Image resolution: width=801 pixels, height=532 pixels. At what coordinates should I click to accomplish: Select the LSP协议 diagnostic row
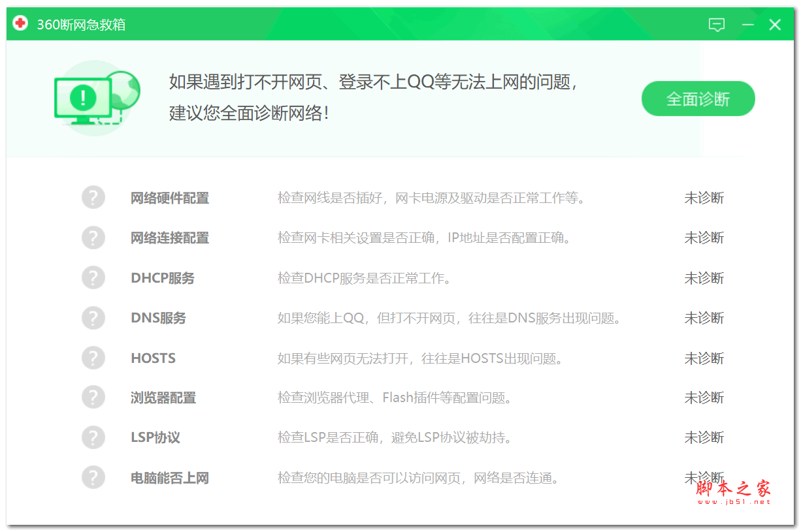[155, 437]
